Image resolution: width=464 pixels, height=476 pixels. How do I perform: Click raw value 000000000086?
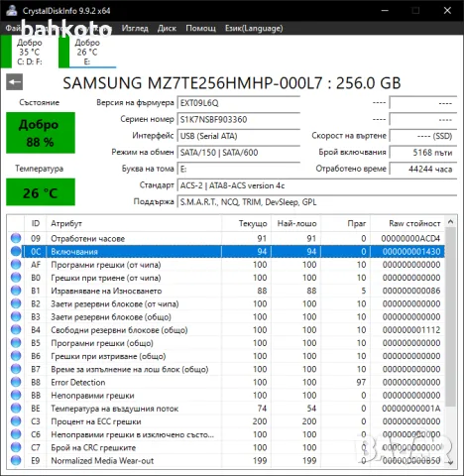pos(411,291)
